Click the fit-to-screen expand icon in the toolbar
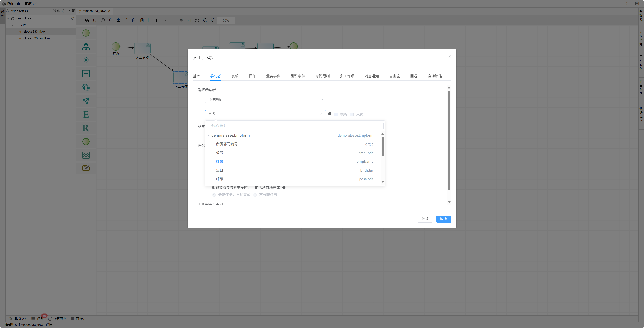Image resolution: width=644 pixels, height=328 pixels. coord(197,20)
